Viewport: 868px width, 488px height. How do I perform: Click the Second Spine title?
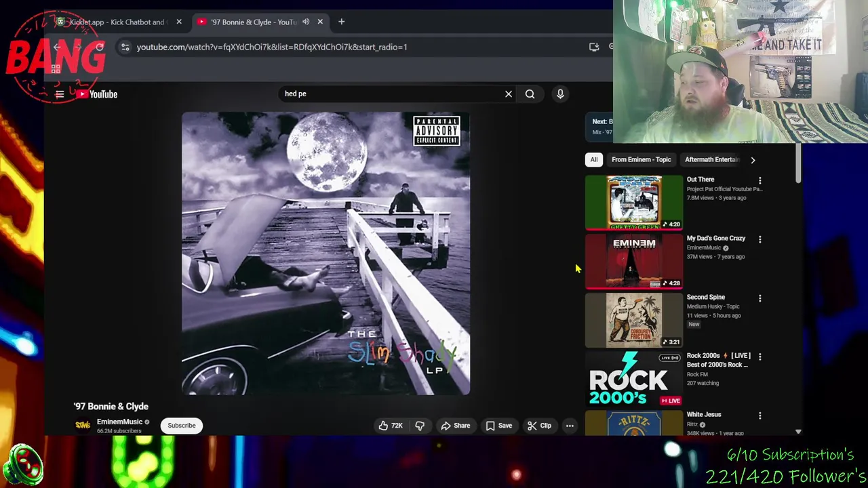pos(706,297)
